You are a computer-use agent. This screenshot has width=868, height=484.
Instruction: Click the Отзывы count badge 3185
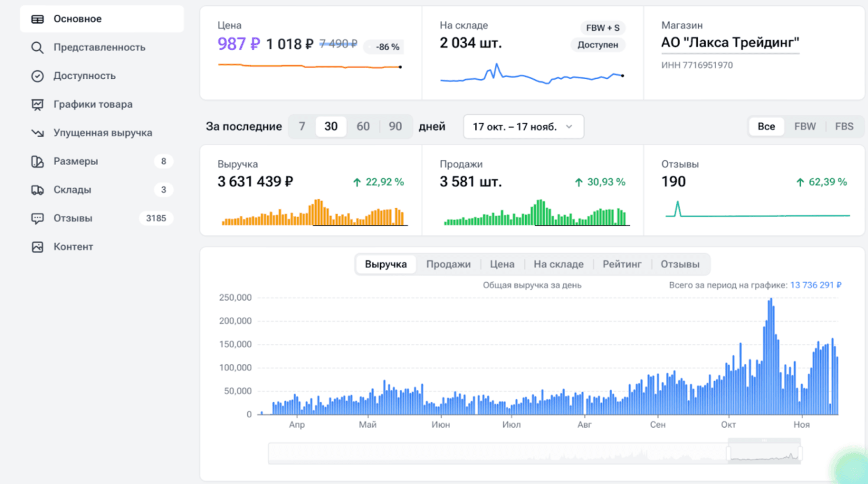pos(156,218)
